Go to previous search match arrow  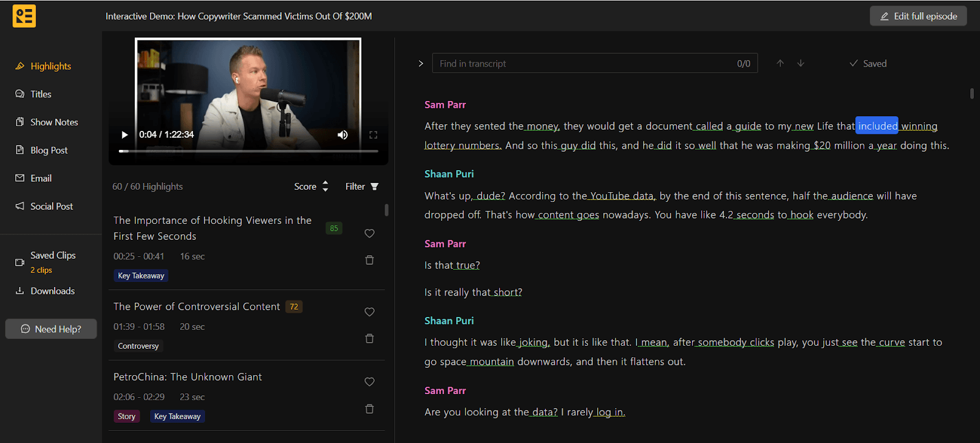[780, 64]
